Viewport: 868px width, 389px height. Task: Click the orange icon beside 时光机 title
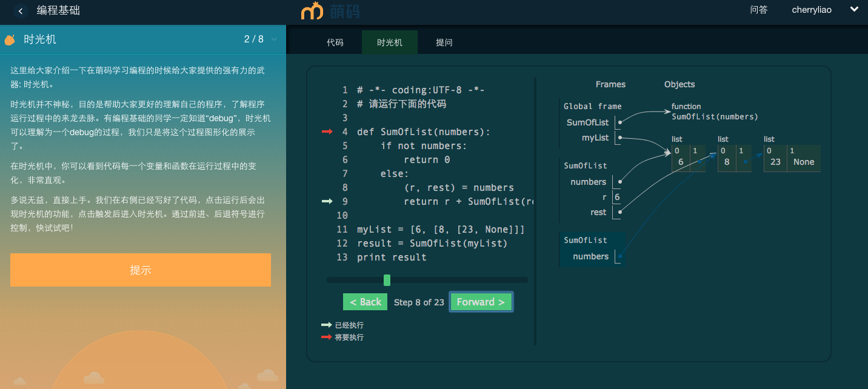point(10,40)
